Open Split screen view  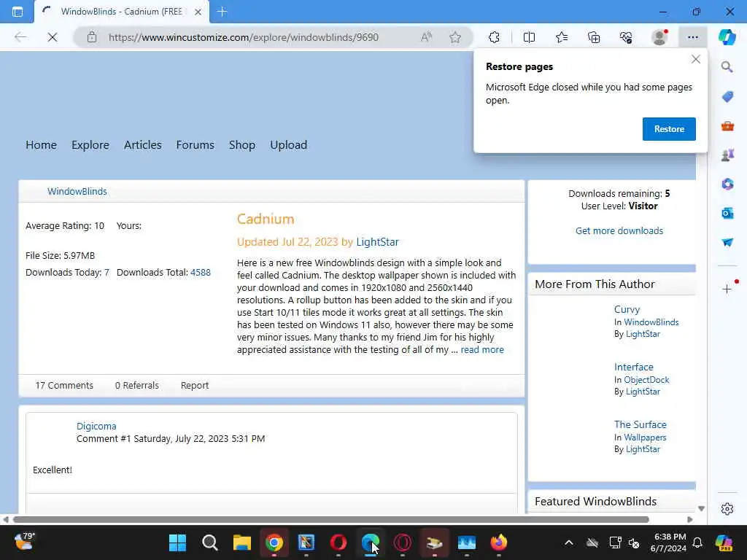point(529,37)
